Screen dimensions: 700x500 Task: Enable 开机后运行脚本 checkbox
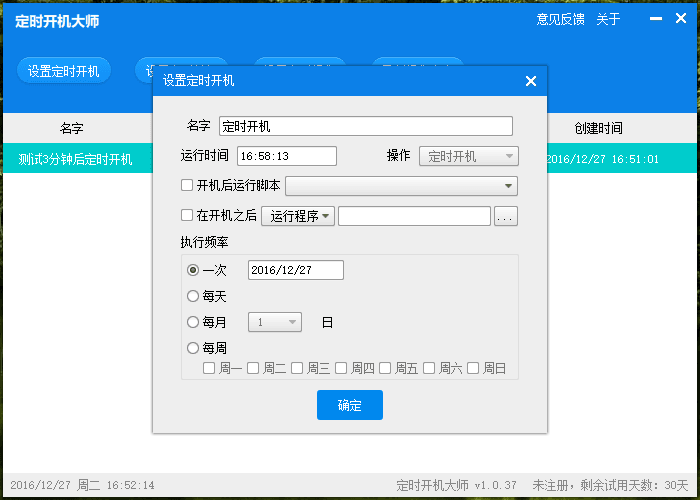click(187, 185)
